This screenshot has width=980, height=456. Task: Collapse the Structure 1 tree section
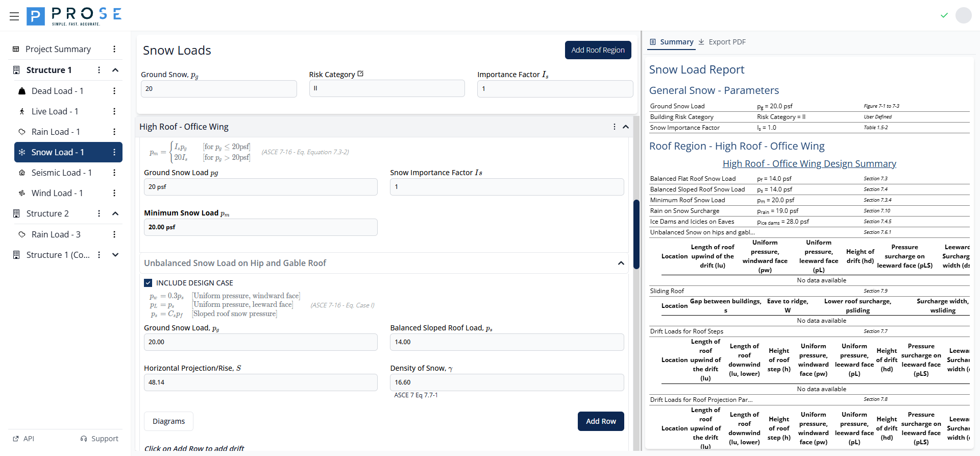click(115, 70)
